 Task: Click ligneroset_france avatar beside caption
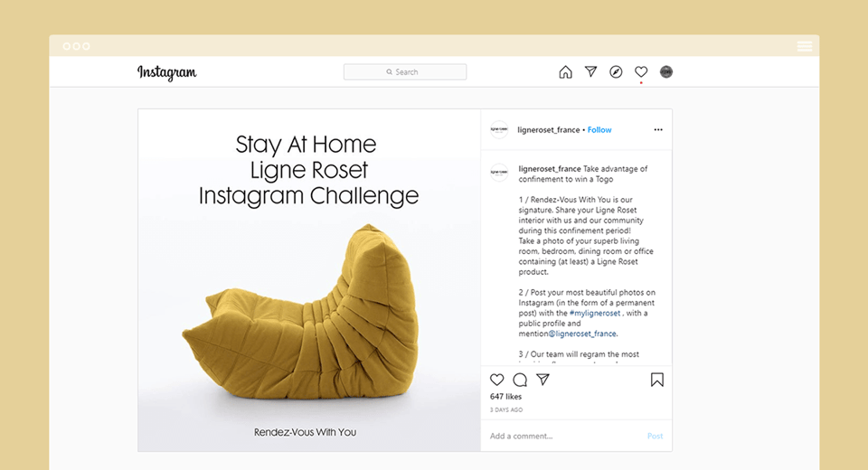click(x=499, y=172)
